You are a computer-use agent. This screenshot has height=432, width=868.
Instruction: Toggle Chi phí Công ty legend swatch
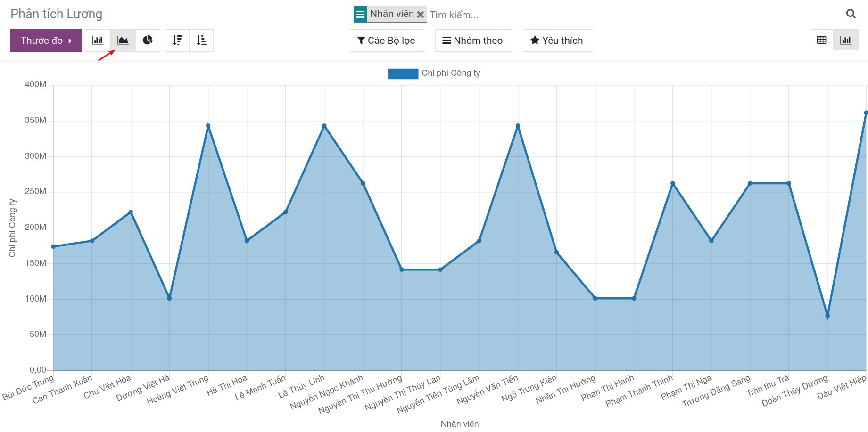tap(403, 73)
